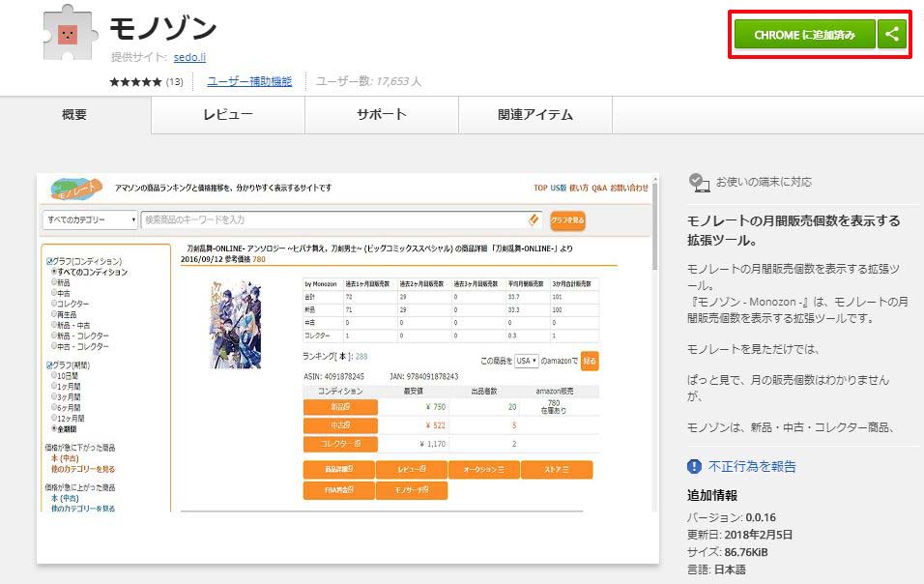This screenshot has width=924, height=584.
Task: Click the 不正行為を報告 link
Action: [x=752, y=466]
